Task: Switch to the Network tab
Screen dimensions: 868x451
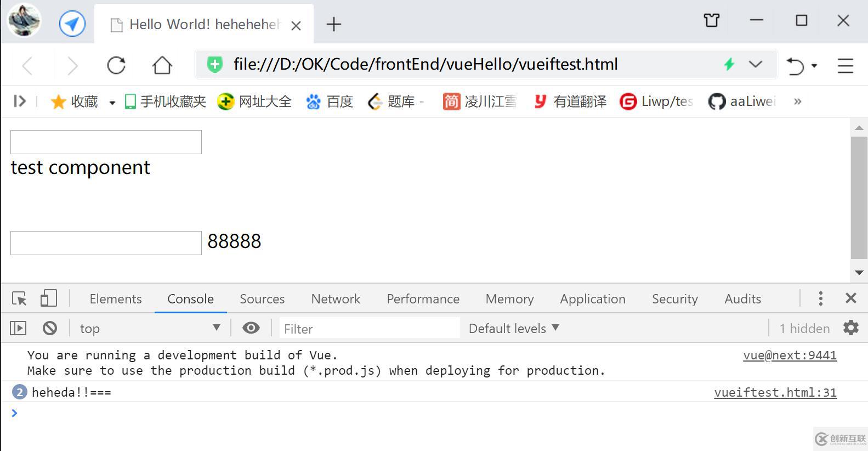Action: tap(336, 299)
